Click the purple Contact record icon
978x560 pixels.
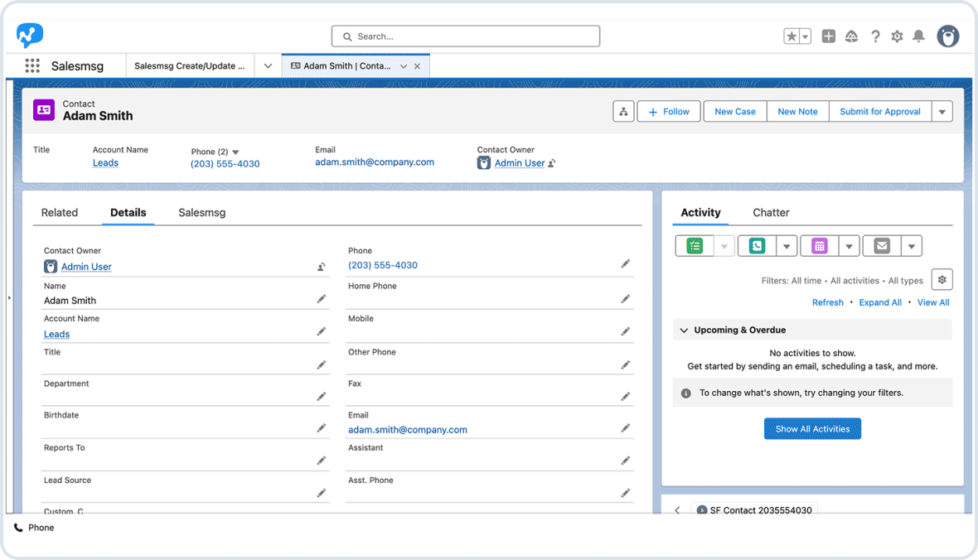tap(44, 109)
